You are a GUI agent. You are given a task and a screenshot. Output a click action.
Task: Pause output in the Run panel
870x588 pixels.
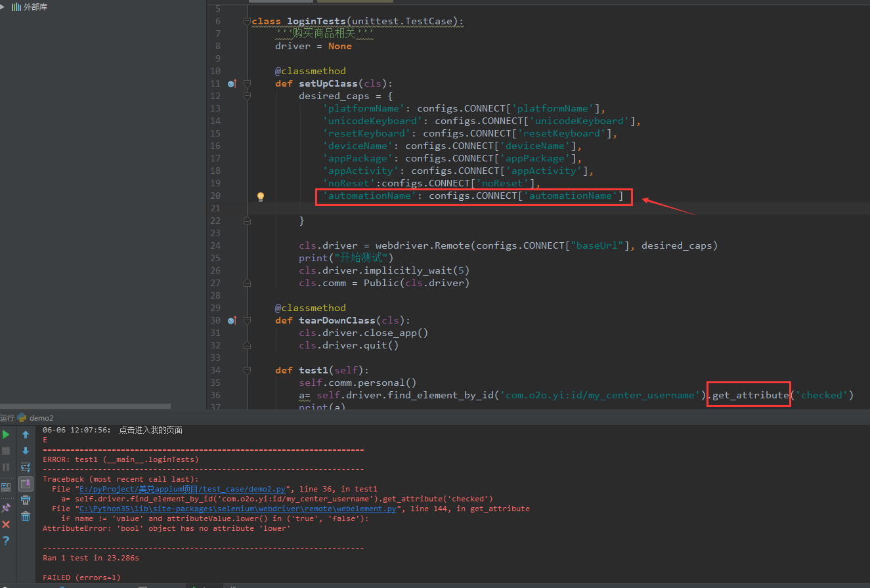tap(6, 467)
